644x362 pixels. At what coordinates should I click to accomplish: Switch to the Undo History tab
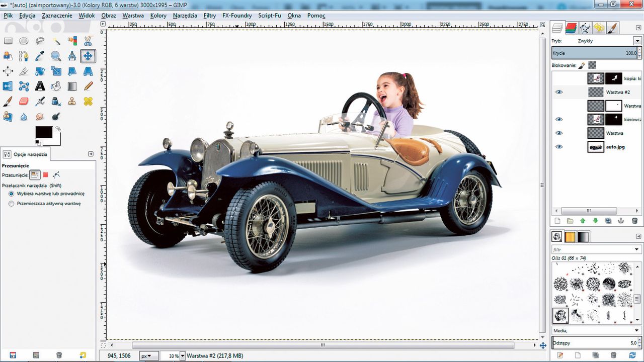tap(599, 28)
